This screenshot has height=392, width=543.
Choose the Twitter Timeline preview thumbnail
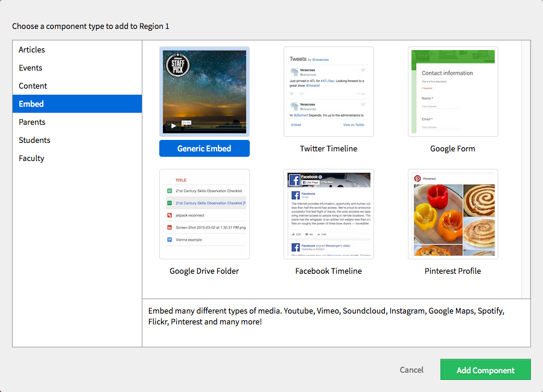click(328, 92)
